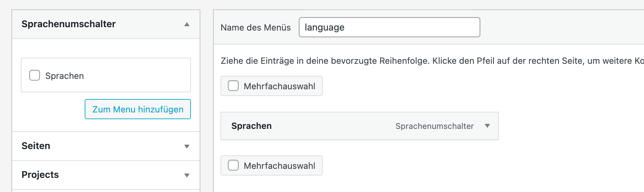Click the Sprachen label beside the left checkbox
This screenshot has height=192, width=644.
tap(65, 76)
